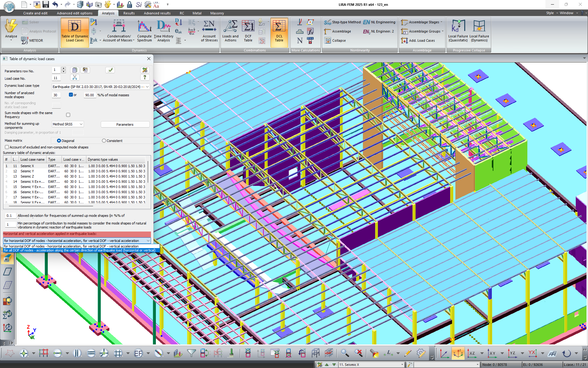Select the XZ projection view icon
Image resolution: width=588 pixels, height=368 pixels.
(472, 353)
